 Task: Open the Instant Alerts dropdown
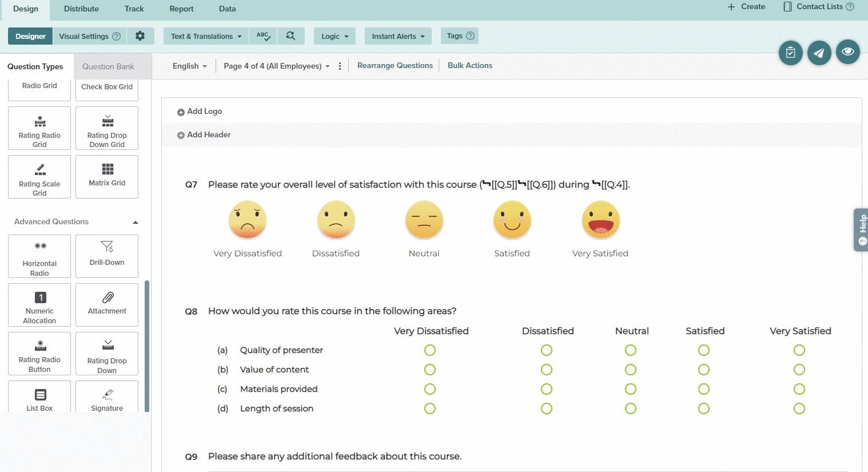(398, 36)
